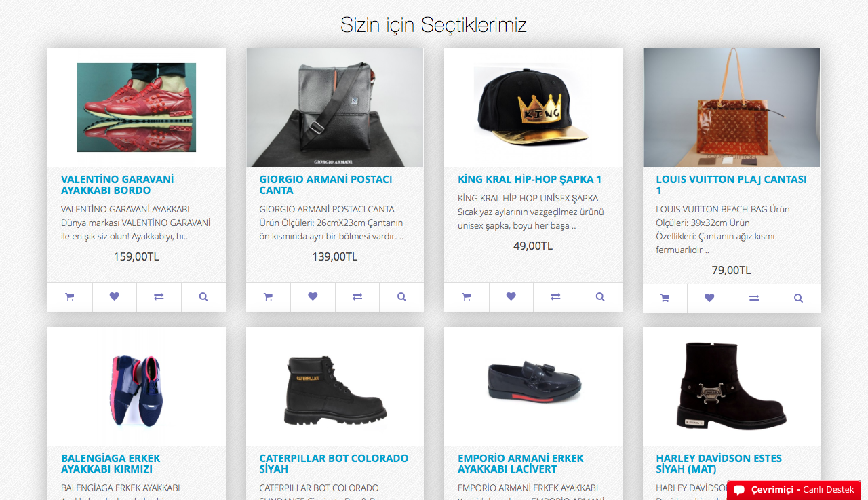Open Caterpillar Bot Colorado Siyah link
The width and height of the screenshot is (868, 500).
click(334, 463)
